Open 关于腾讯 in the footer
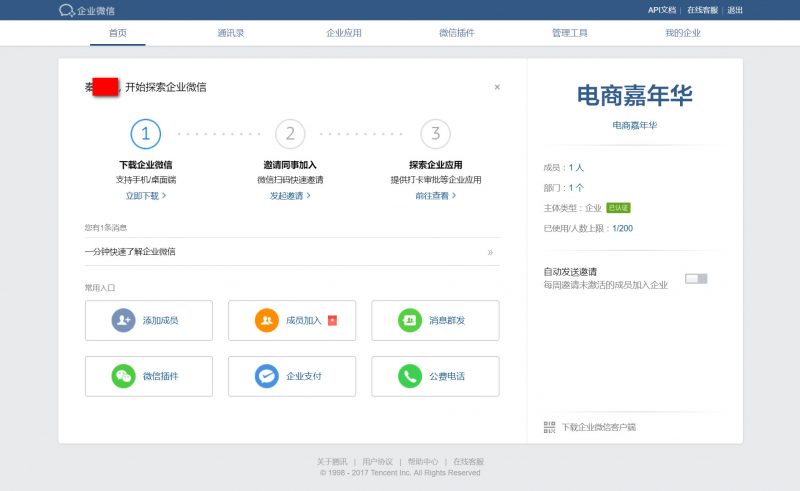Screen dimensions: 800x491 pos(332,461)
